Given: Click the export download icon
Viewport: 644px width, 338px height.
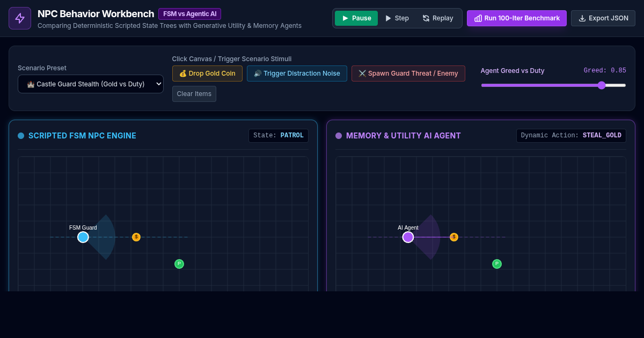Looking at the screenshot, I should pos(582,18).
